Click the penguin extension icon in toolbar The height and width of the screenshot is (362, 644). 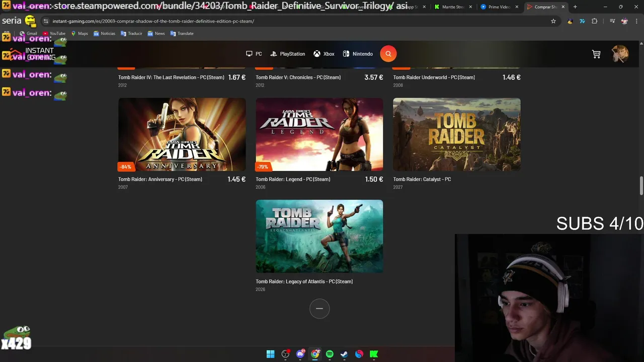coord(570,21)
